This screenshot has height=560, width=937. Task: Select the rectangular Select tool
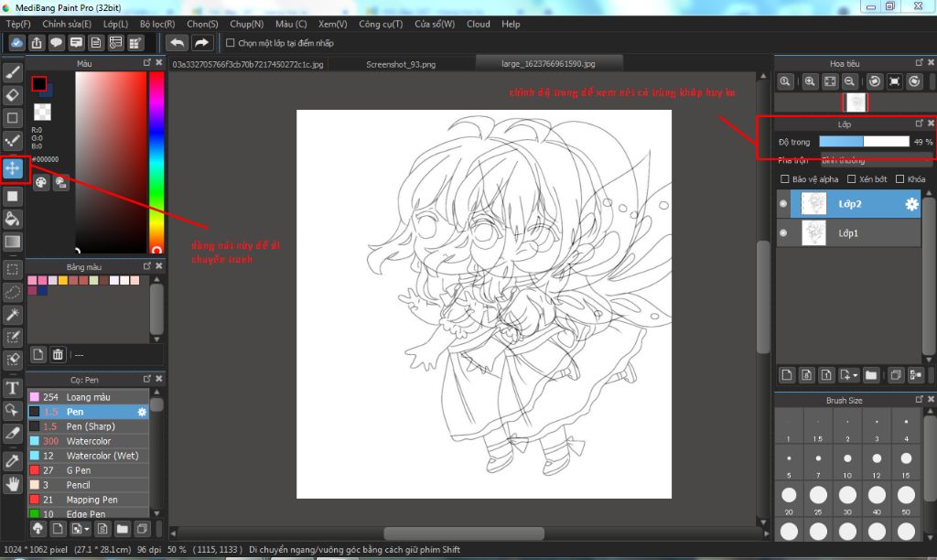point(13,270)
